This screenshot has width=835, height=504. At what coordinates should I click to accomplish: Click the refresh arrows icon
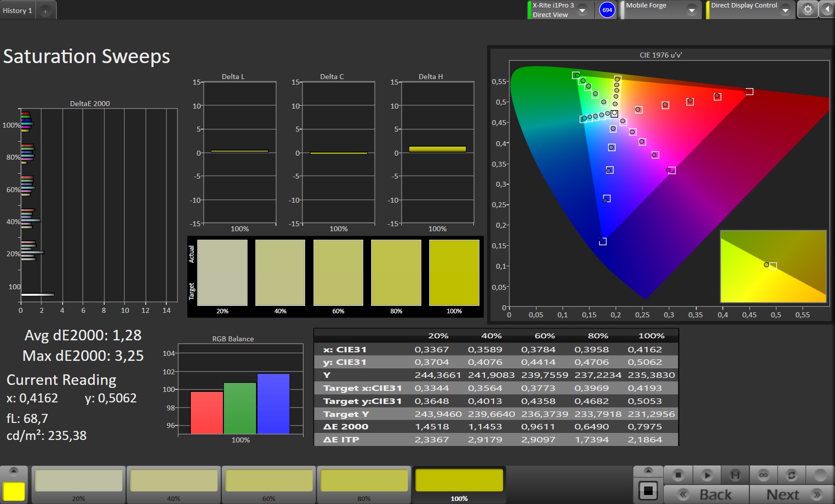[x=791, y=474]
